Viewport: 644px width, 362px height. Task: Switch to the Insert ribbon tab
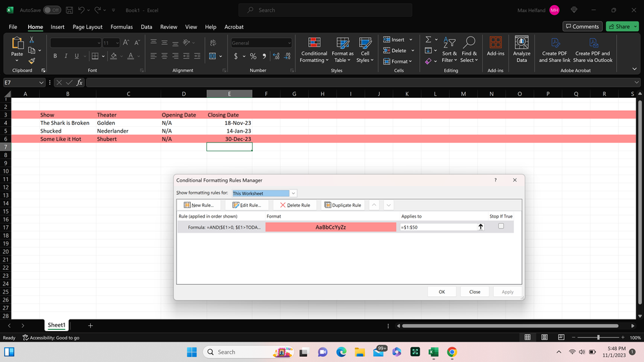tap(57, 26)
